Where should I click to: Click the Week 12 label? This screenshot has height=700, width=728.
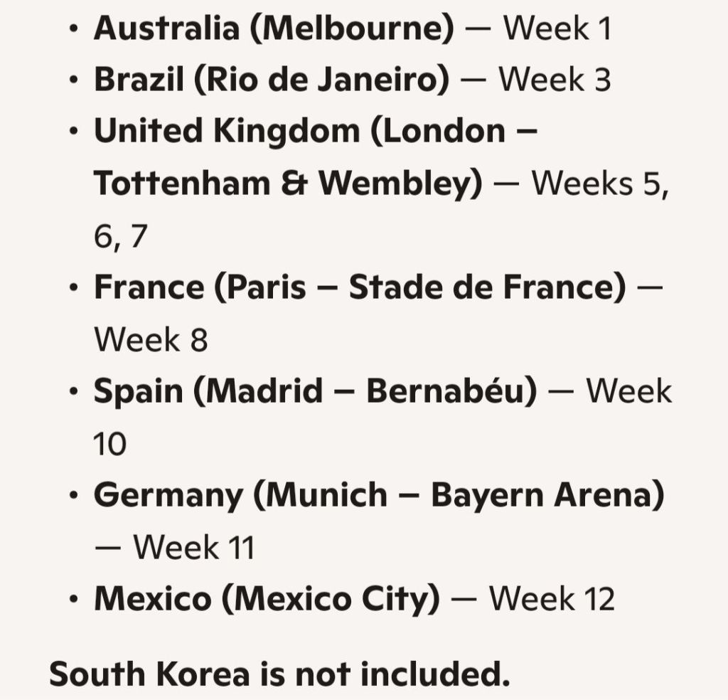click(x=552, y=599)
